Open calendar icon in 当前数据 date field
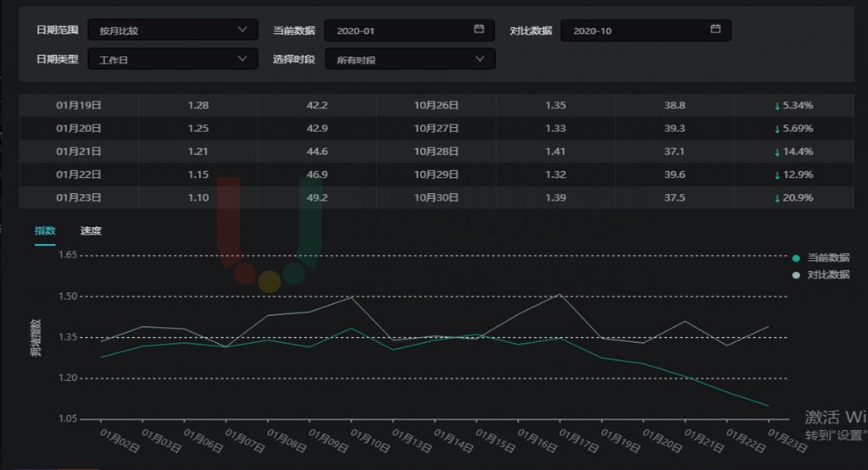 (479, 30)
